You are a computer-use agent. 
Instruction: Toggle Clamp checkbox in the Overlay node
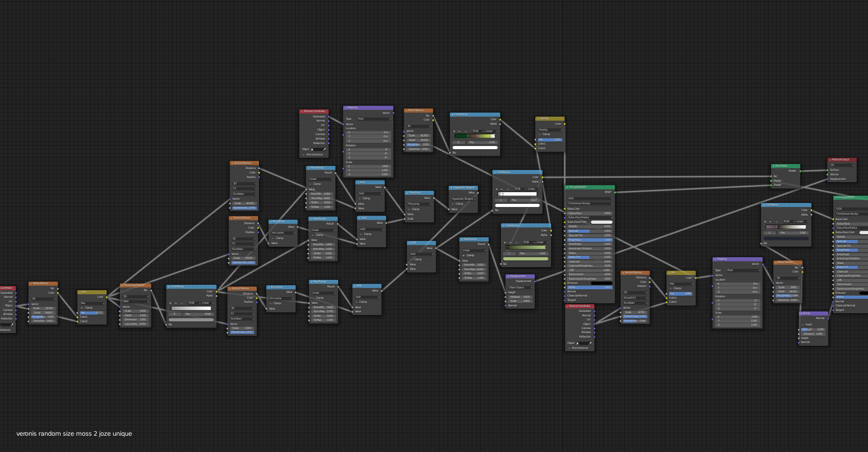click(x=539, y=134)
